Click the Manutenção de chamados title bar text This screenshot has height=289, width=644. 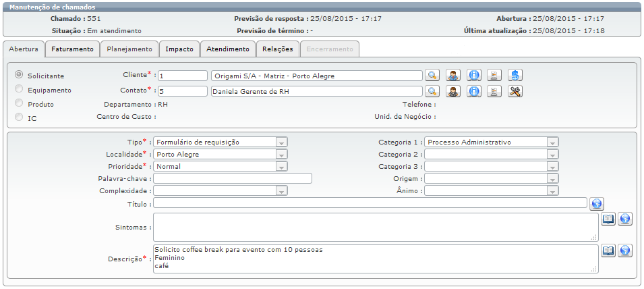pos(53,7)
